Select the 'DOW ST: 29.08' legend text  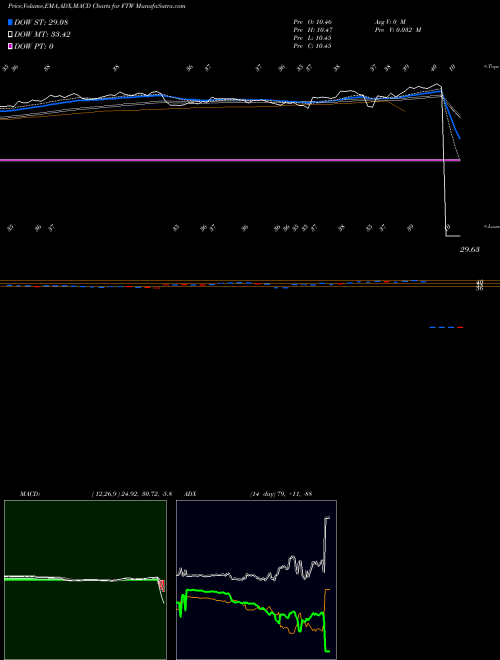tap(41, 22)
